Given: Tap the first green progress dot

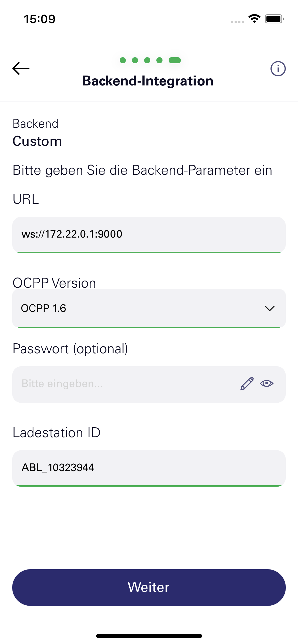Looking at the screenshot, I should pyautogui.click(x=123, y=60).
